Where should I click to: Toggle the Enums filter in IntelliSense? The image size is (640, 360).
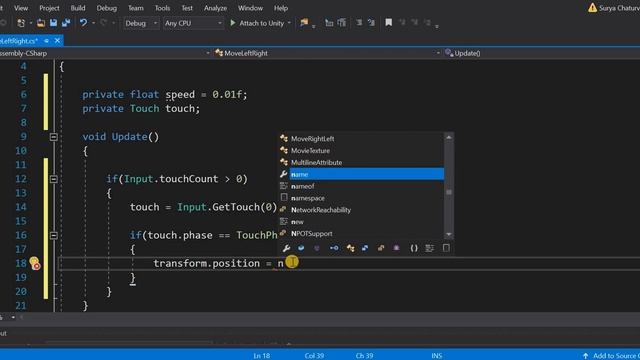(381, 248)
